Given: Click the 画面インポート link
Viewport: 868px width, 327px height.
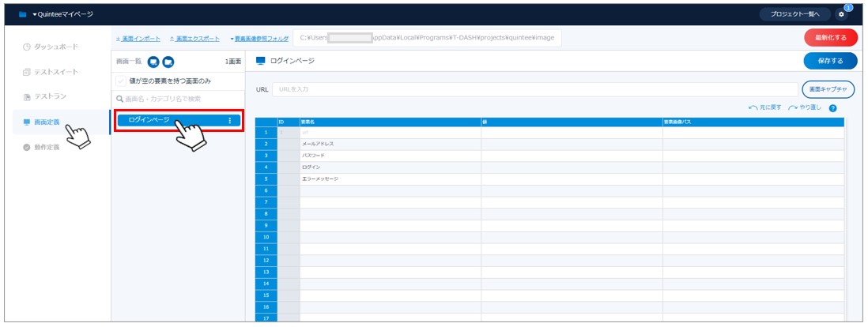Looking at the screenshot, I should pyautogui.click(x=138, y=38).
